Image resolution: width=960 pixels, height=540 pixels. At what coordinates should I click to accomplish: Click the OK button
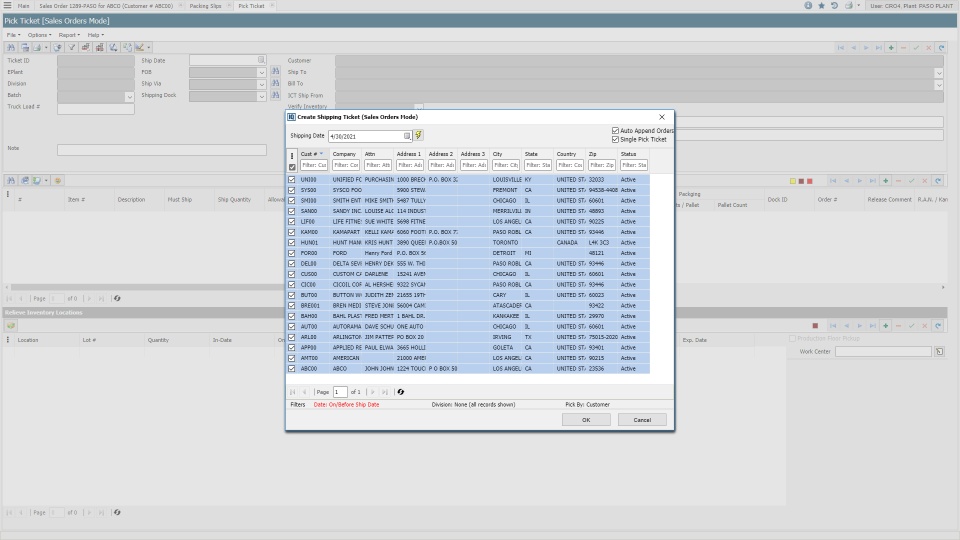pyautogui.click(x=586, y=419)
